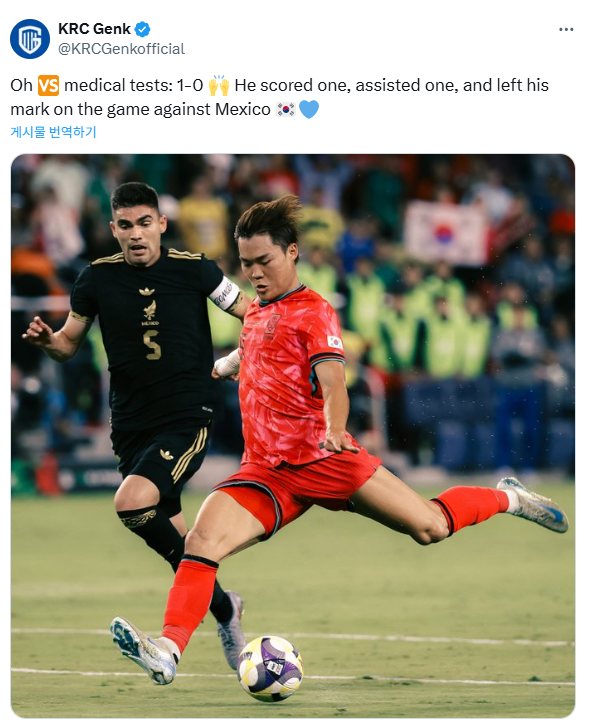Open the attached match photo
This screenshot has width=590, height=725.
click(293, 436)
